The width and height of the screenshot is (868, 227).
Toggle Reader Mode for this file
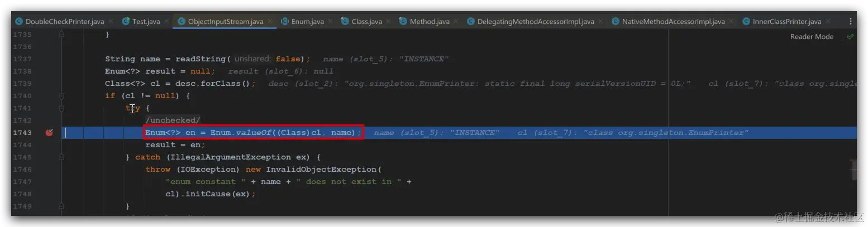812,37
